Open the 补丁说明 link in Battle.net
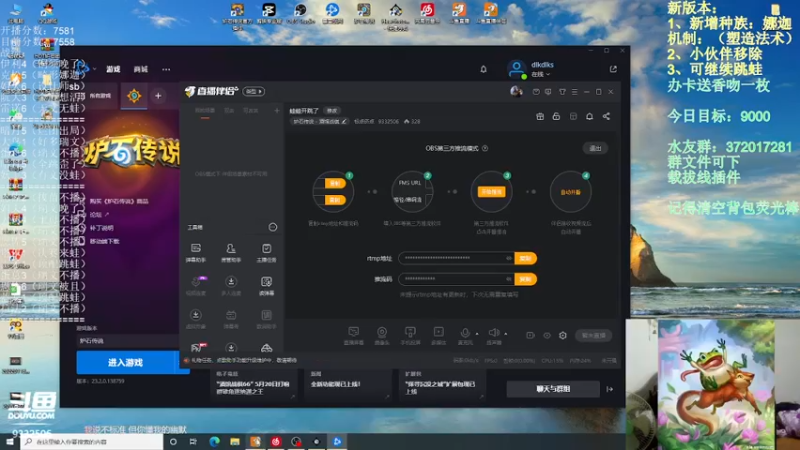This screenshot has height=450, width=800. click(102, 228)
